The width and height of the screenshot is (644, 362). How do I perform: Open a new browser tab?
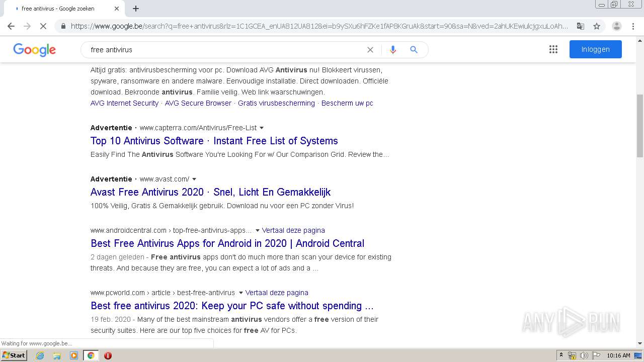(136, 9)
